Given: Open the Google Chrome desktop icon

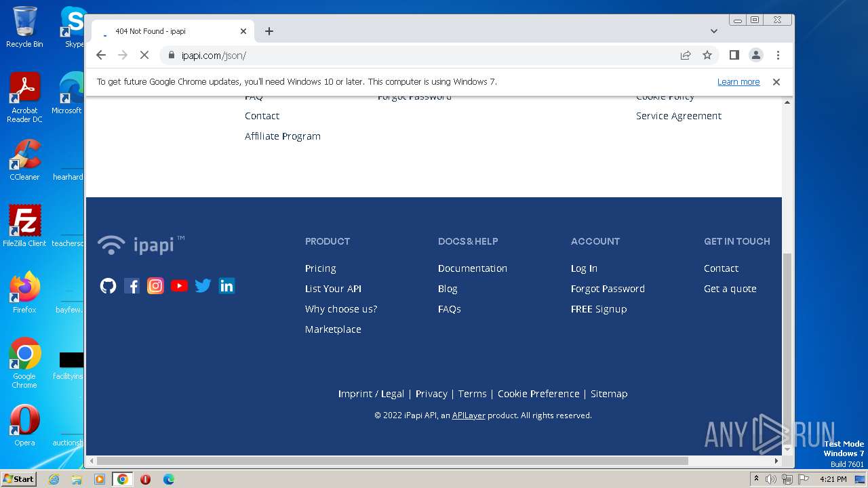Looking at the screenshot, I should (x=24, y=363).
